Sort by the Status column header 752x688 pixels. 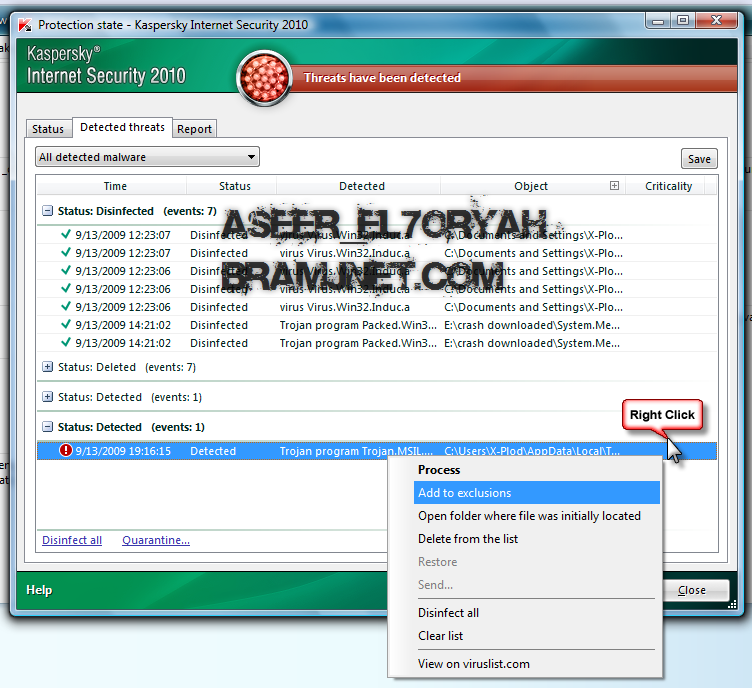pyautogui.click(x=235, y=186)
